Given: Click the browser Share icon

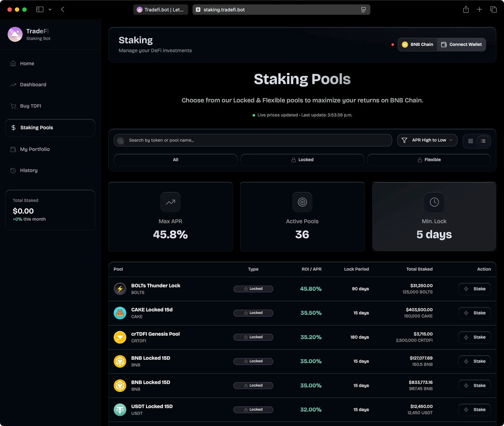Looking at the screenshot, I should point(466,10).
